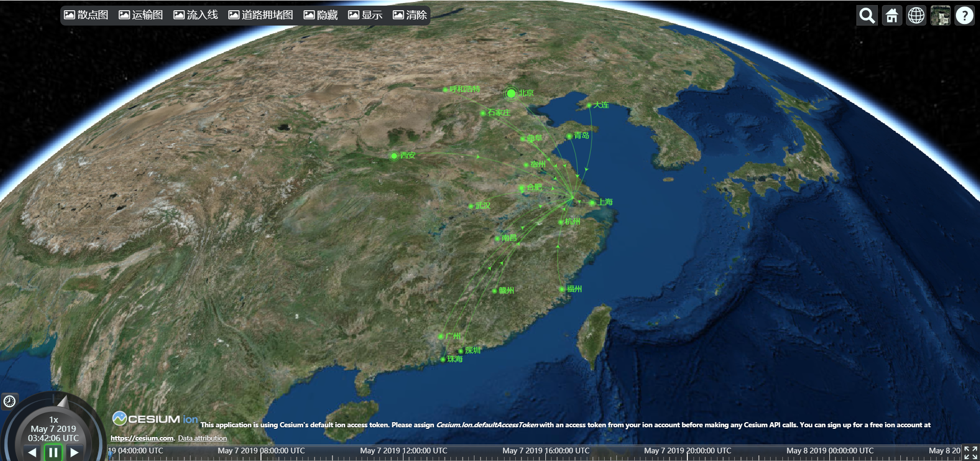Viewport: 980px width, 461px height.
Task: Click the 上海 city marker
Action: click(x=592, y=203)
